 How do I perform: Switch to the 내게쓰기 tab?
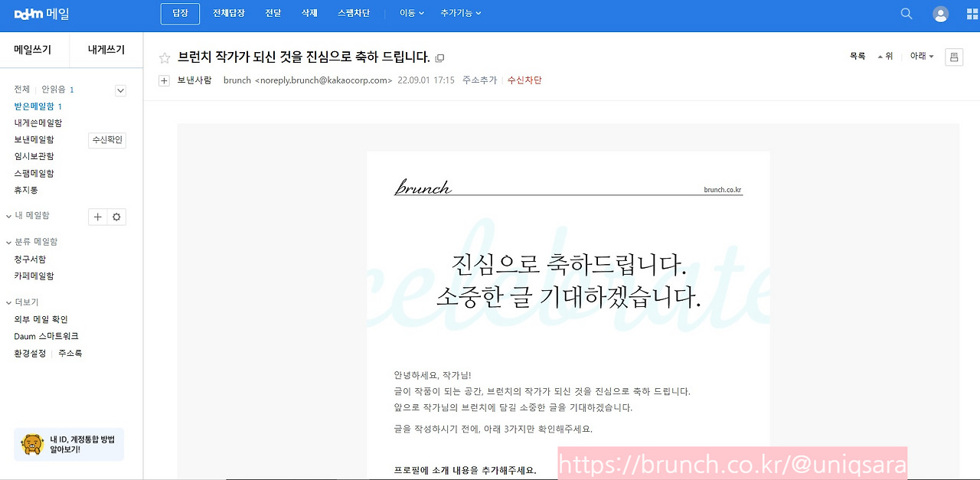point(106,49)
